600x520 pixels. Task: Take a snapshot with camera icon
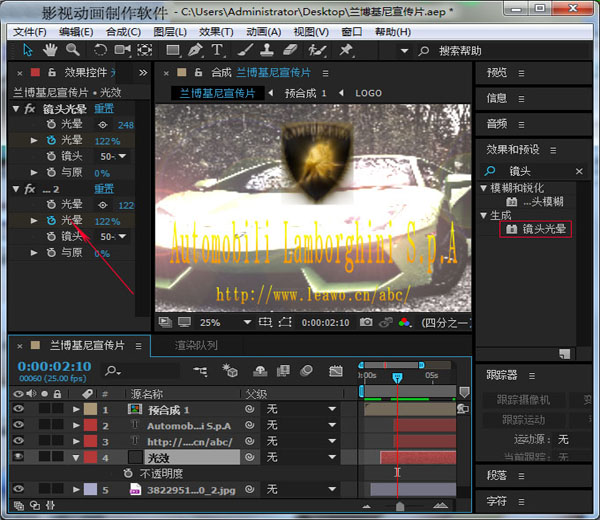[x=366, y=322]
